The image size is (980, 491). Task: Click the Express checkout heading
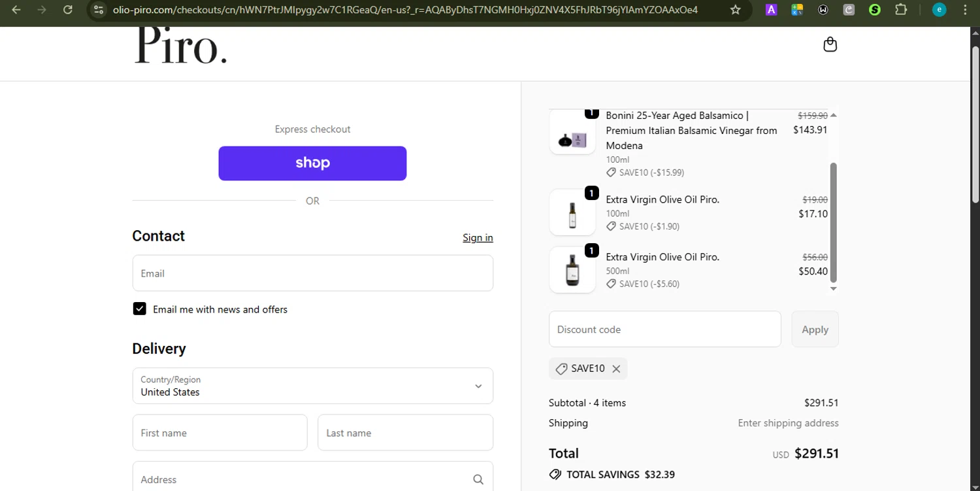(x=312, y=129)
